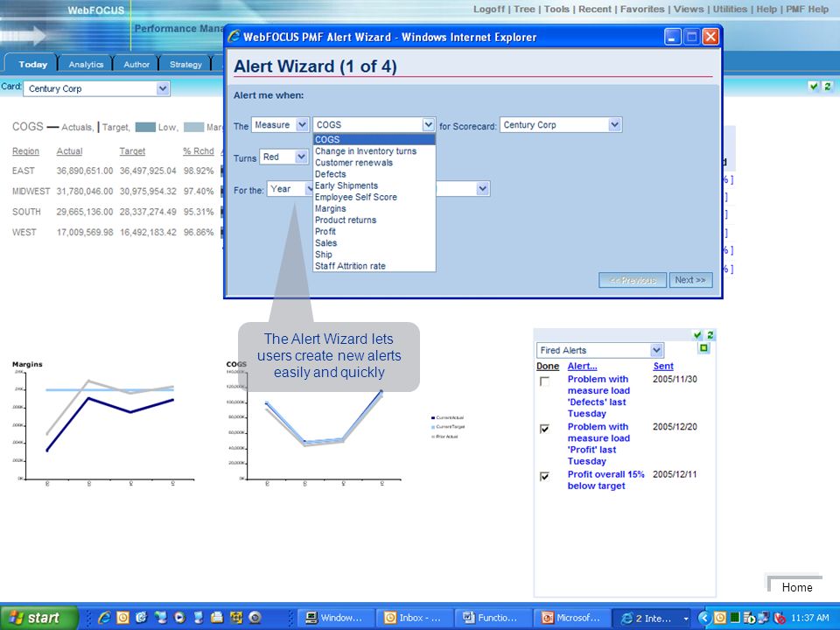Open the Tools link in top bar

click(x=556, y=9)
